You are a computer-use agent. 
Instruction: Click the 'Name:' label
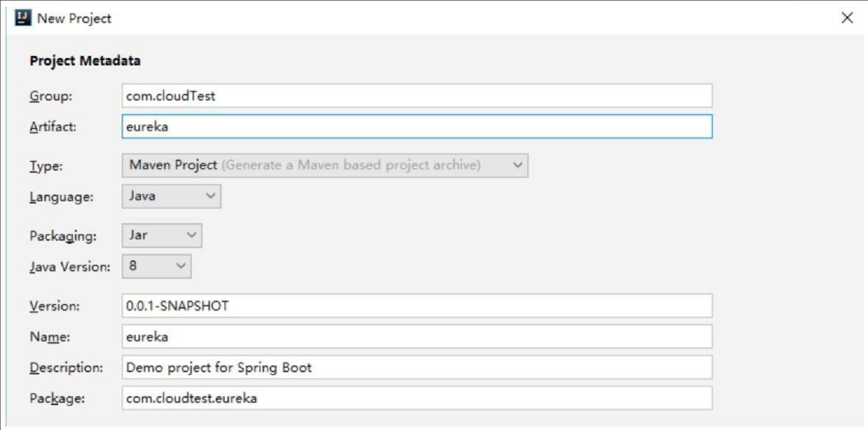coord(50,337)
